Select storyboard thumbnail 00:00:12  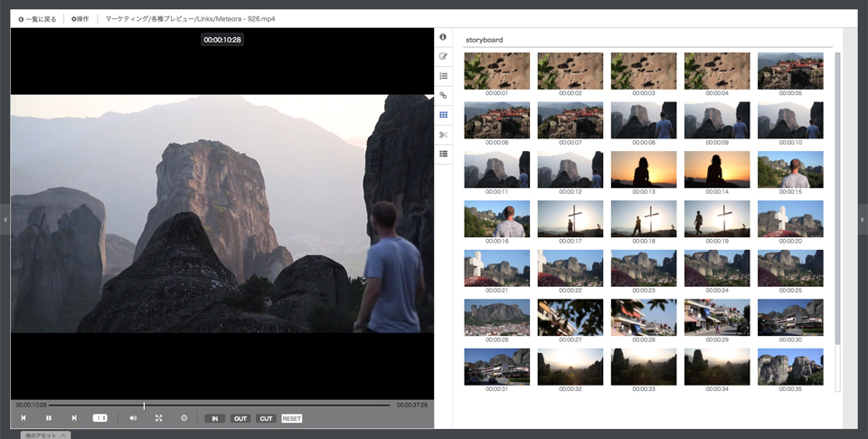pos(571,169)
